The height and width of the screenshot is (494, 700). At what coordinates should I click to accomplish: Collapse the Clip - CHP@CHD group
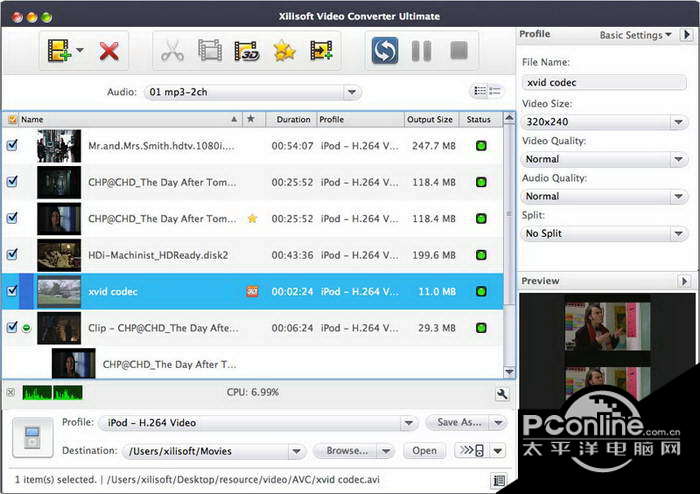click(x=27, y=328)
